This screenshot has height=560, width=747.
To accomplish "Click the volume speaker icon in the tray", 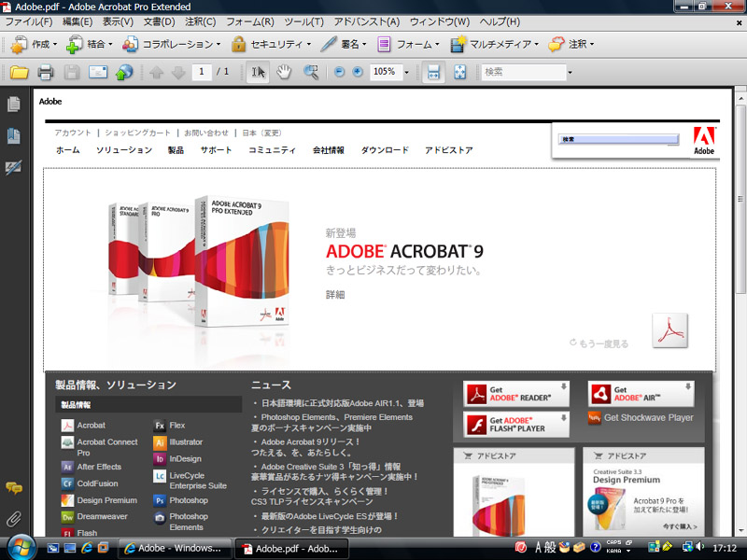I will [699, 548].
